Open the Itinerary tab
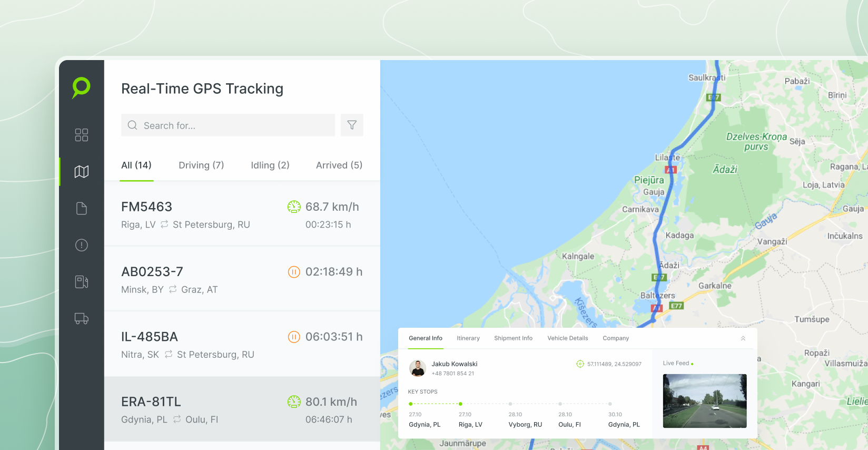The width and height of the screenshot is (868, 450). pos(468,338)
